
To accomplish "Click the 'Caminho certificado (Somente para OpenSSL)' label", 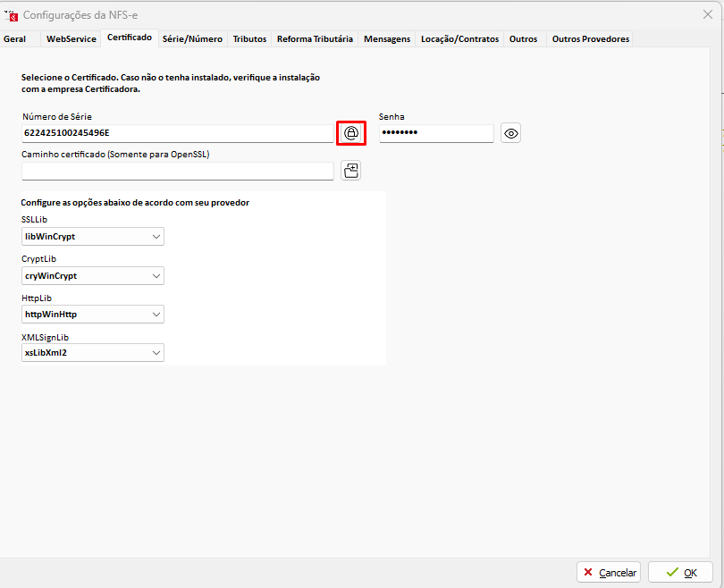I will (115, 155).
